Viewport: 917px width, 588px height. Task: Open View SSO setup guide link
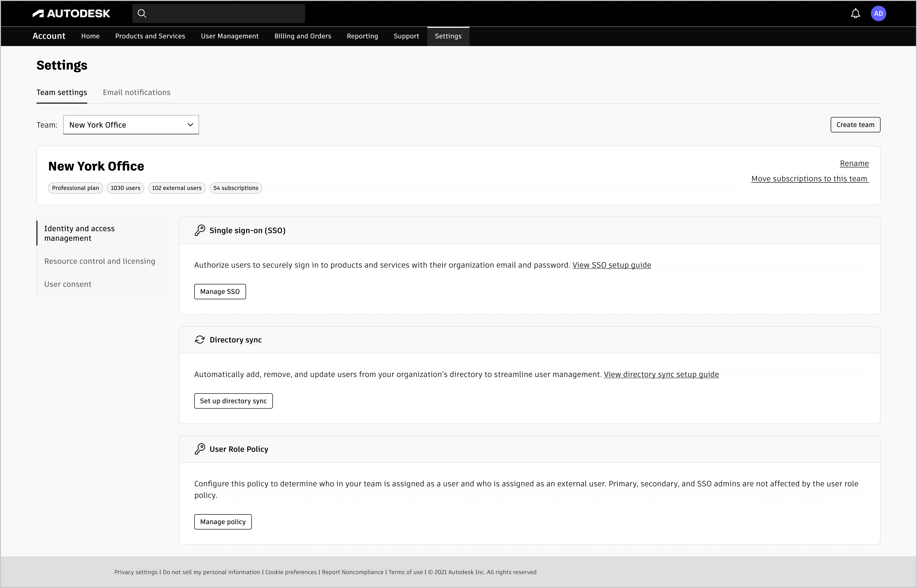[x=611, y=265]
